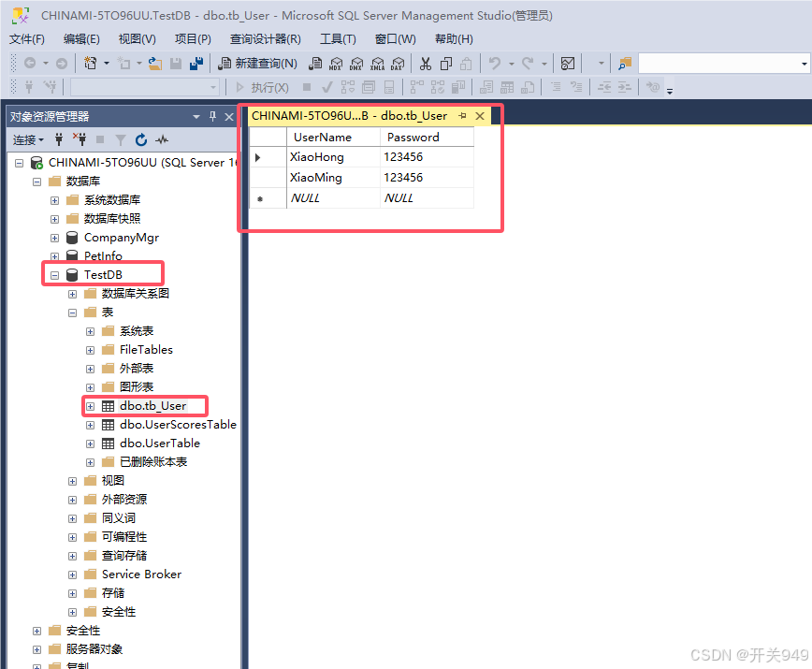Click the Database Engine Query icon
The width and height of the screenshot is (812, 669).
[315, 64]
